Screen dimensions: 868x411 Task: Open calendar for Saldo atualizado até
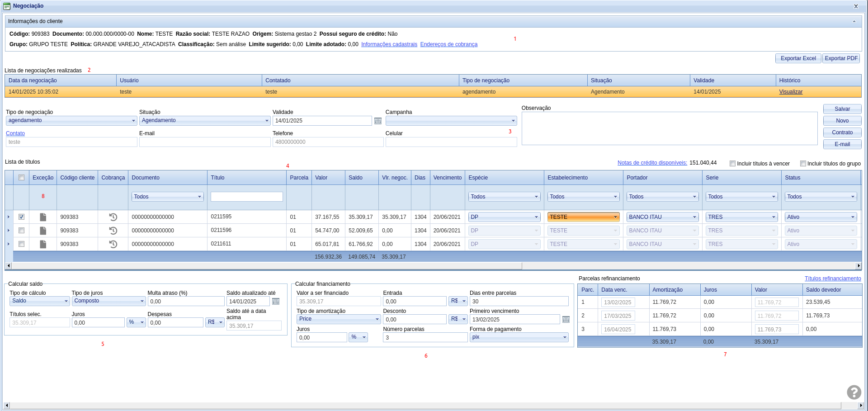point(276,302)
